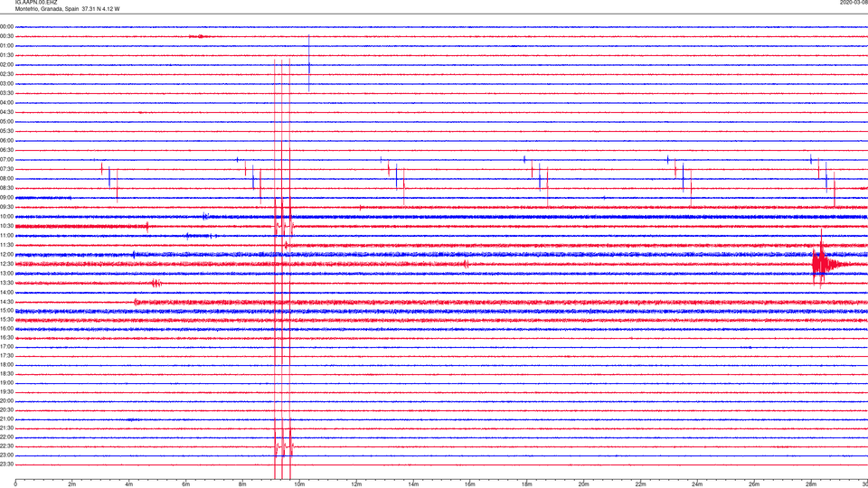Select the 10:30 time label

6,226
